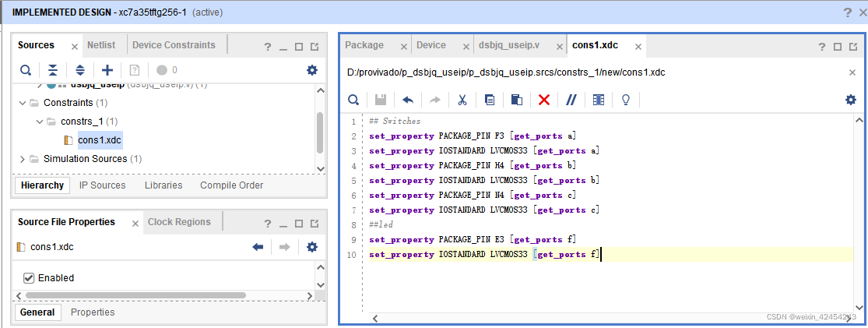Add sources with the plus icon
Screen dimensions: 868x328
pyautogui.click(x=107, y=70)
